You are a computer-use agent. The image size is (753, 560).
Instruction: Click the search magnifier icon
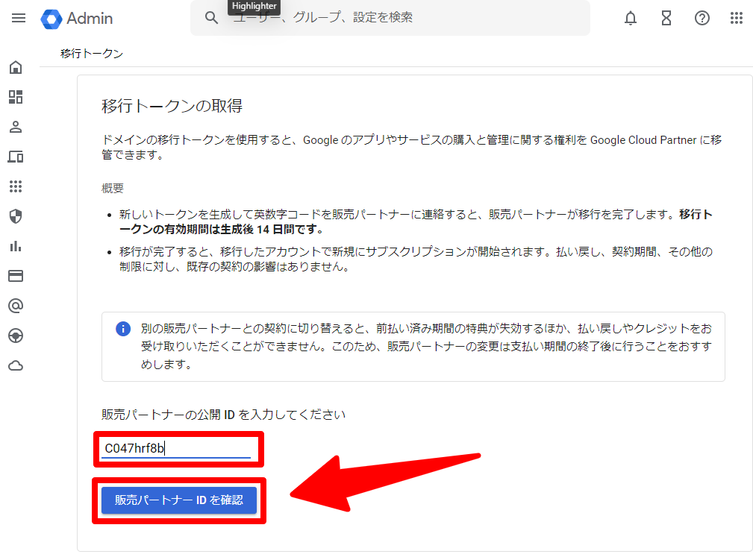211,18
